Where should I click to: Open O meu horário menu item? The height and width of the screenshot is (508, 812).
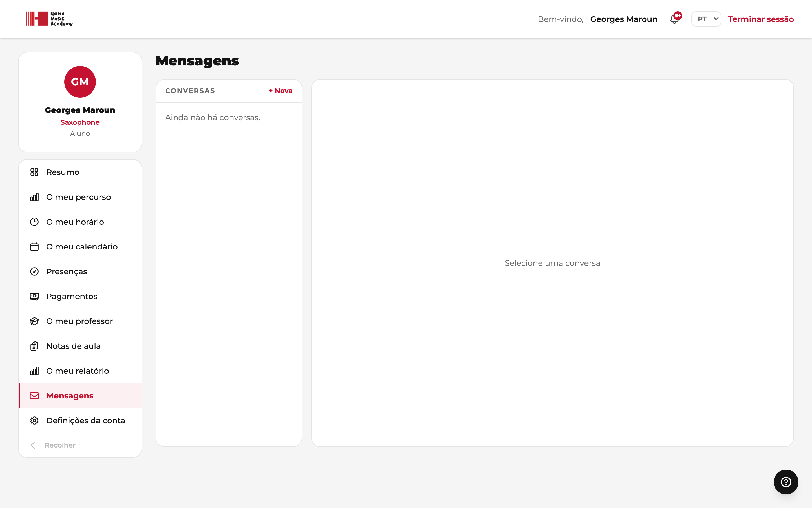[x=80, y=222]
